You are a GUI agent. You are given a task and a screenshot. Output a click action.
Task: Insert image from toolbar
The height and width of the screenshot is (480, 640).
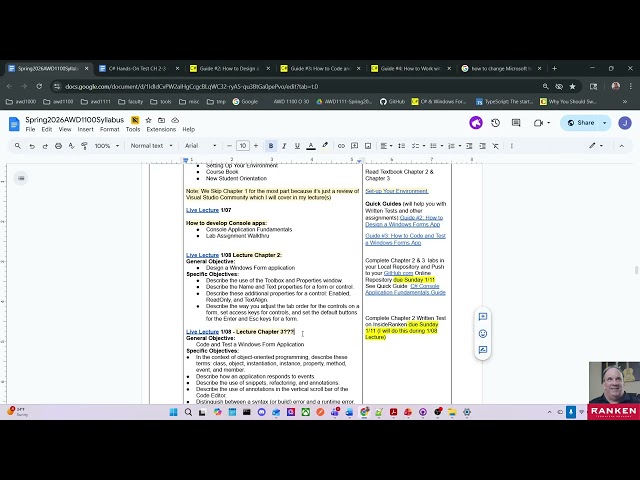click(368, 146)
